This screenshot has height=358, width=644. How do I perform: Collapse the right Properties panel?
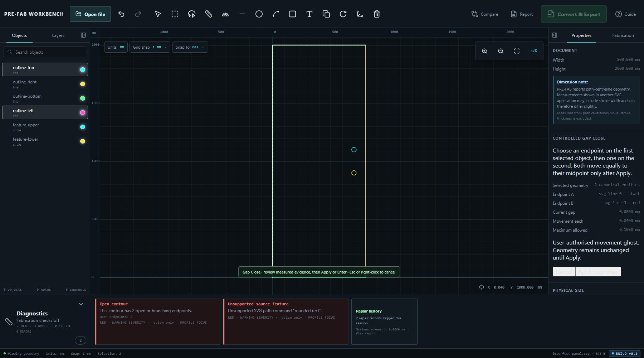(x=555, y=35)
